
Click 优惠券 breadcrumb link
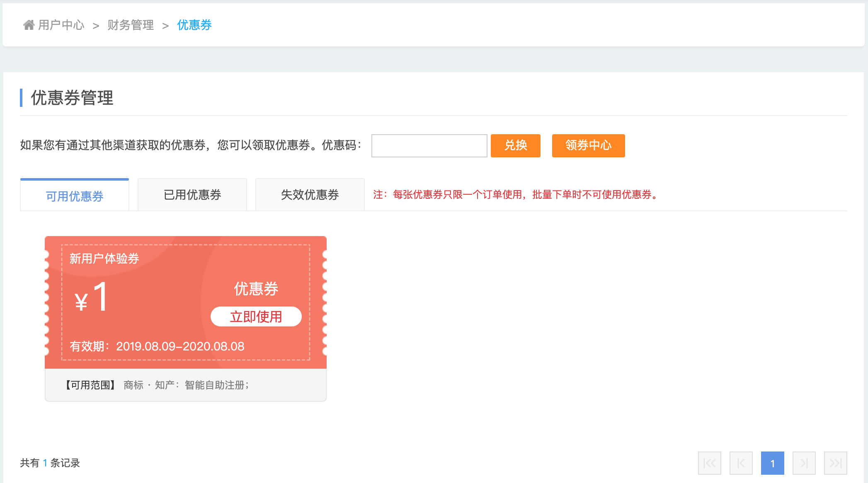(194, 25)
